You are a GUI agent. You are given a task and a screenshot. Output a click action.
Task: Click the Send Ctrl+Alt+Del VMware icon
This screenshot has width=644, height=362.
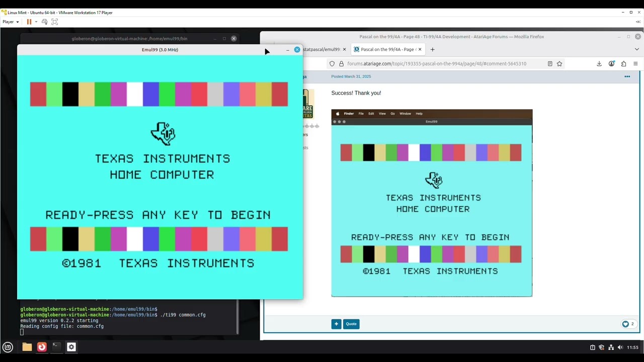point(45,22)
